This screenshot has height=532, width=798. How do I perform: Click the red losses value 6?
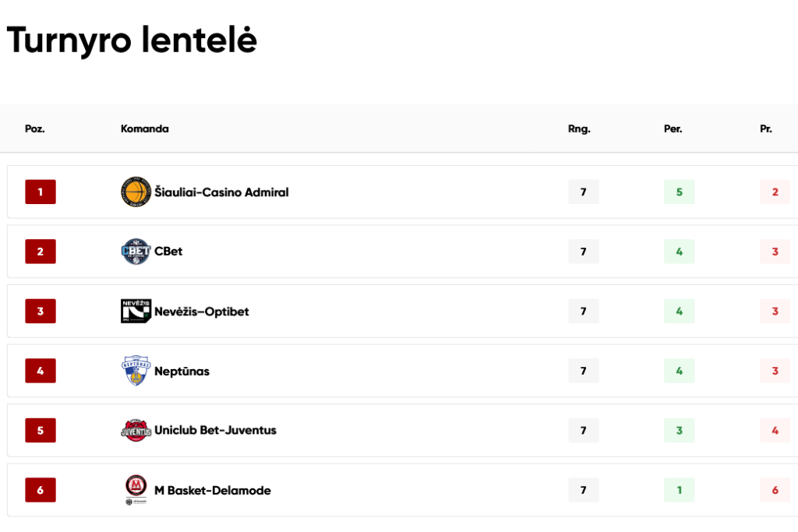click(x=775, y=490)
